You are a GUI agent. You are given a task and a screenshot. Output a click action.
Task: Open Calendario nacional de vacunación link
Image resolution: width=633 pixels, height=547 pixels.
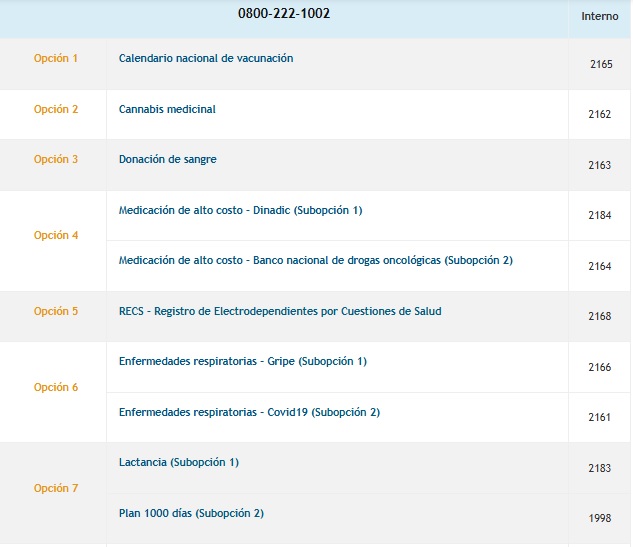206,58
